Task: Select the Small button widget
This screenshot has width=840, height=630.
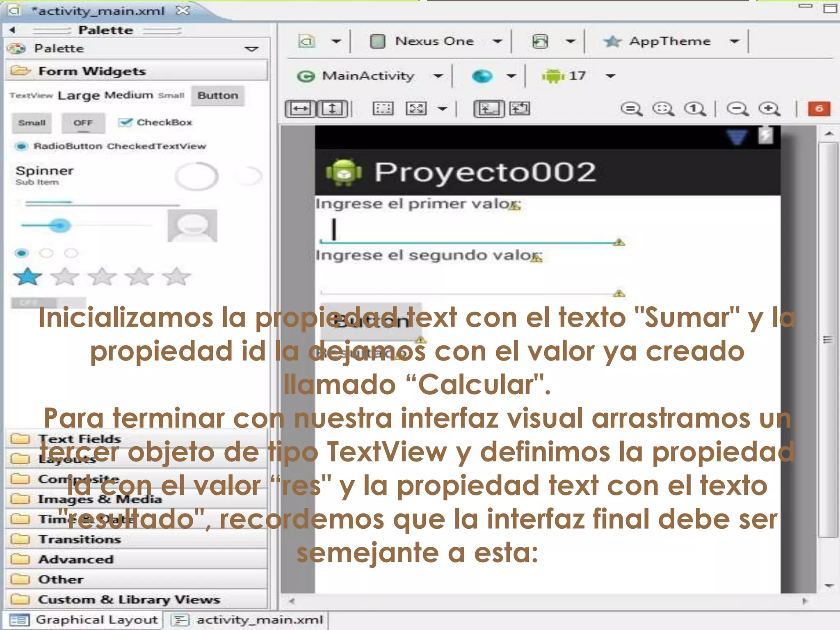Action: [32, 123]
